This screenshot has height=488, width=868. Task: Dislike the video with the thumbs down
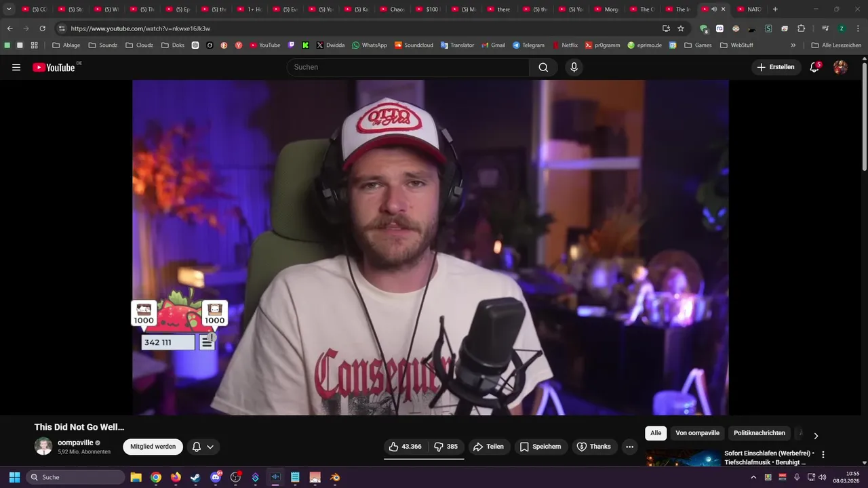point(446,447)
